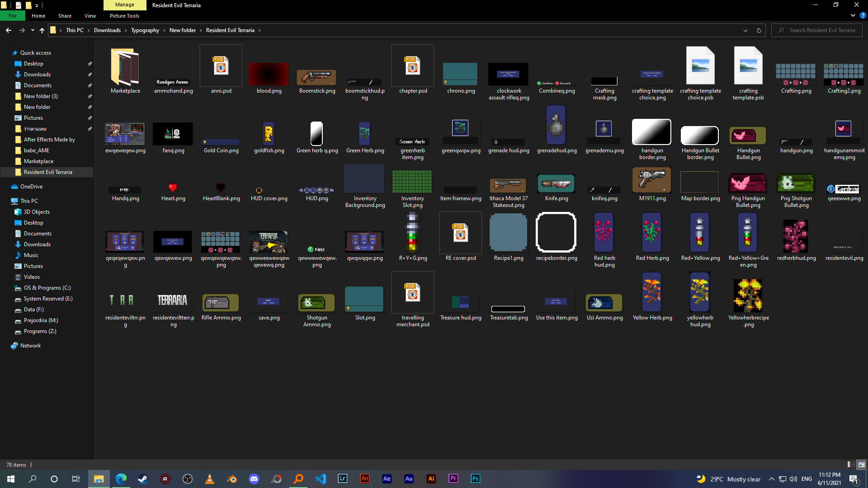Launch Adobe Premiere Pro from taskbar
Image resolution: width=868 pixels, height=488 pixels.
453,479
